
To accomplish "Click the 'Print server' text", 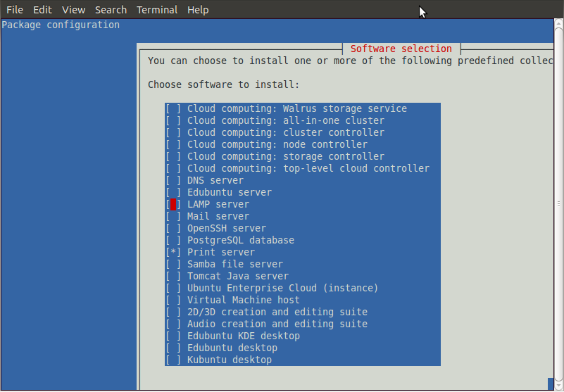I will 221,252.
